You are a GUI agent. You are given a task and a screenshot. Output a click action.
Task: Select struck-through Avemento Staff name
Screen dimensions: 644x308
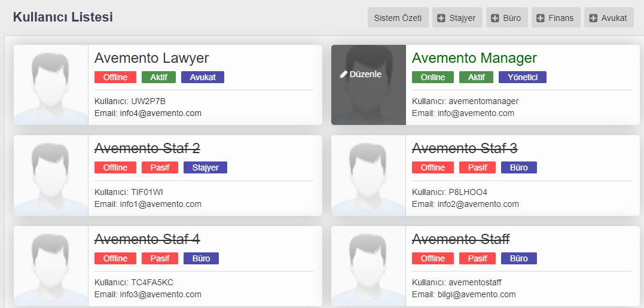[460, 239]
